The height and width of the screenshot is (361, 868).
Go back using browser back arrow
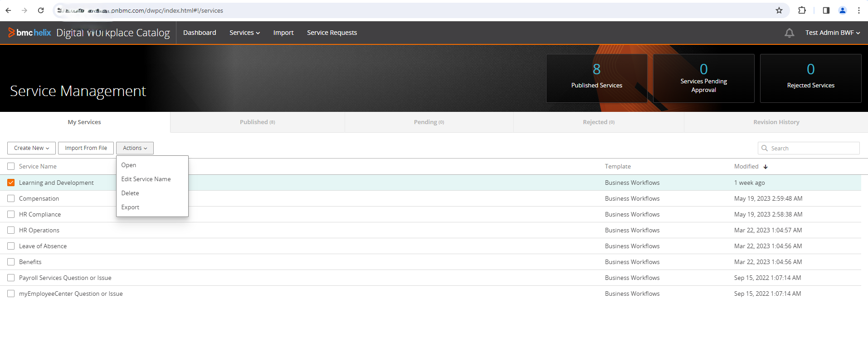coord(8,10)
